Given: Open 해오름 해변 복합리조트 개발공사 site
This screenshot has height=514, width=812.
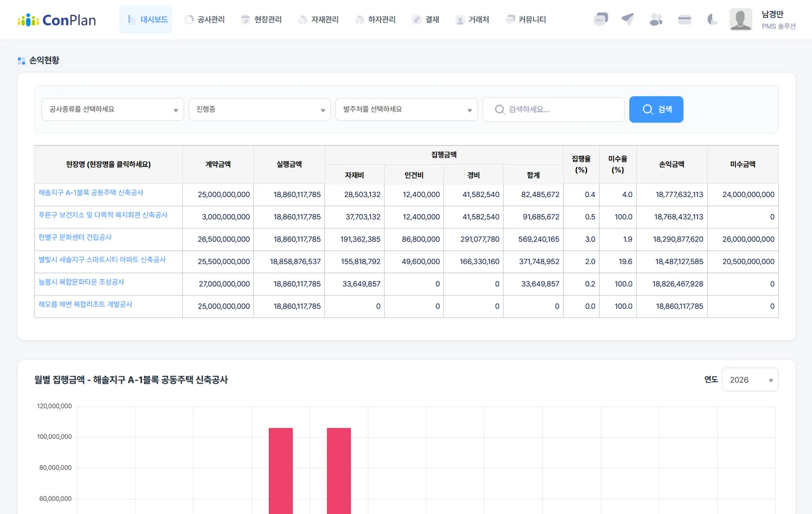Looking at the screenshot, I should [x=85, y=305].
